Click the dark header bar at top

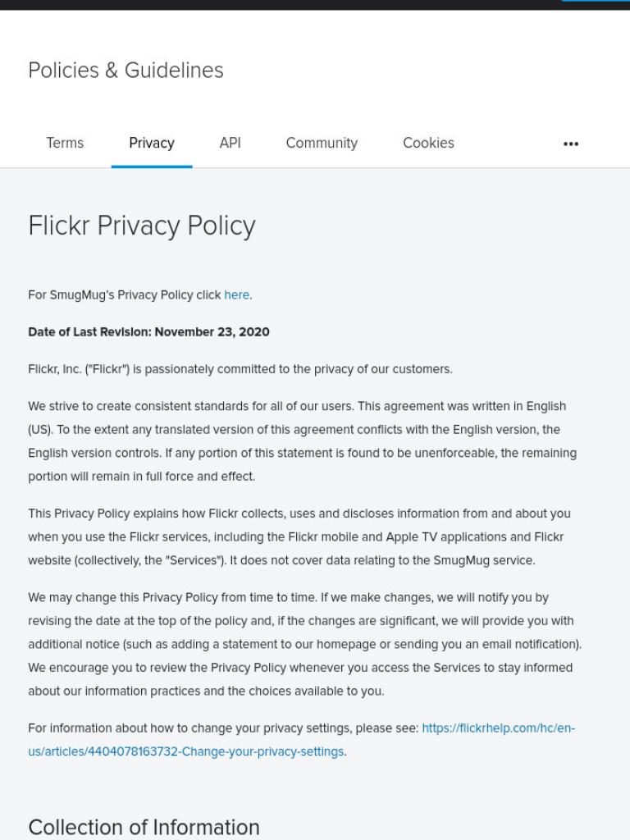click(x=315, y=5)
